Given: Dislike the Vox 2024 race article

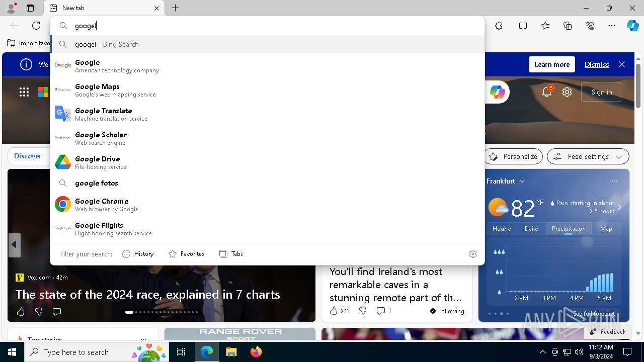Looking at the screenshot, I should point(39,312).
